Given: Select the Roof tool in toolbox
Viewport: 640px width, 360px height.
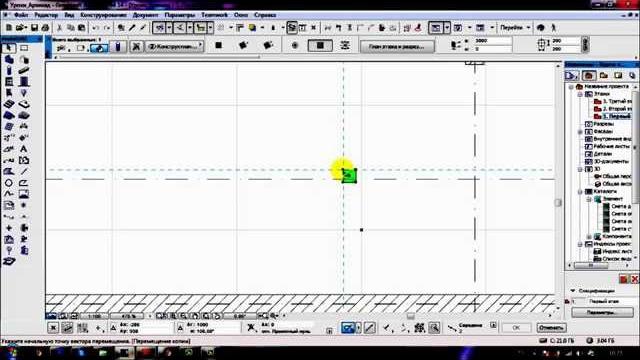Looking at the screenshot, I should pyautogui.click(x=9, y=116).
